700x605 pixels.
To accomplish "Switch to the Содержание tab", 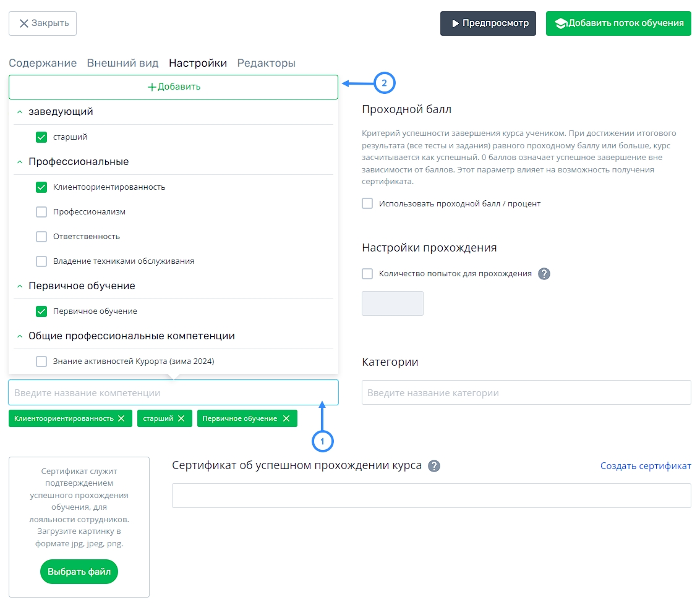I will [x=43, y=63].
